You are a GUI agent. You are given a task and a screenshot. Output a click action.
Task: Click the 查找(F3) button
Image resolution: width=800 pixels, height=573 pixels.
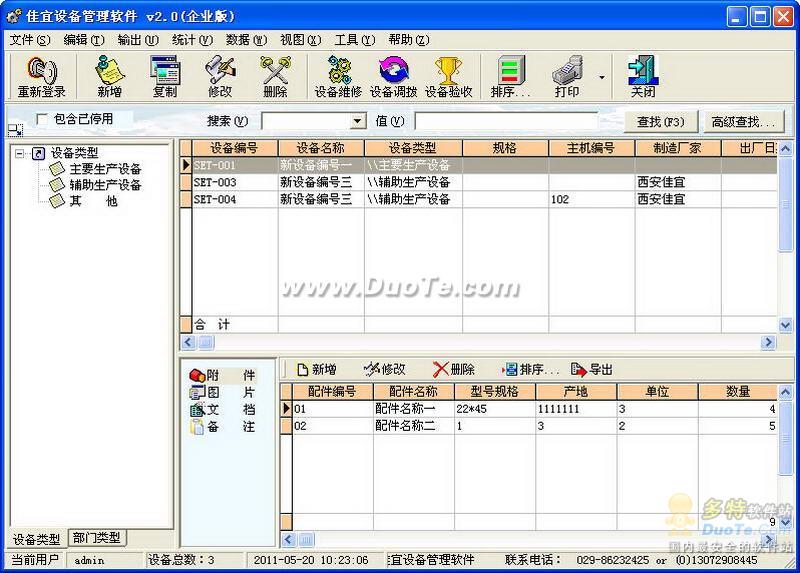point(661,122)
